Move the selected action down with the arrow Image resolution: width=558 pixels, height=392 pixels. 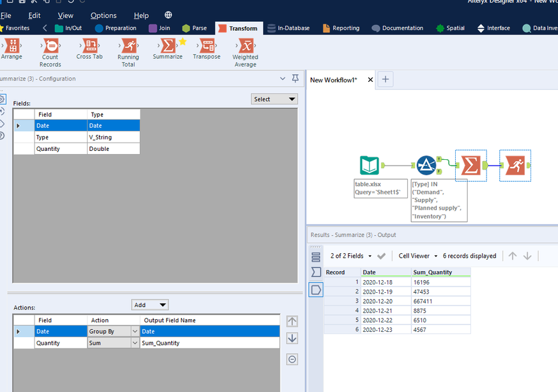pyautogui.click(x=292, y=338)
